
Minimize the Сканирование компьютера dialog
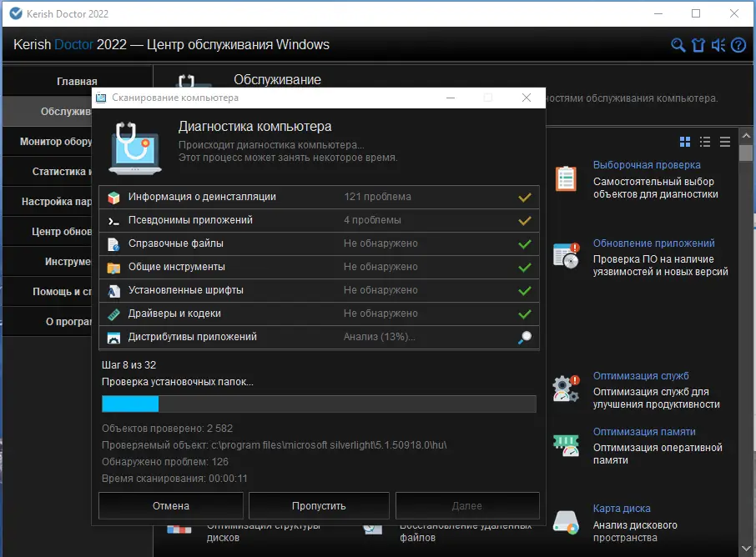point(451,98)
